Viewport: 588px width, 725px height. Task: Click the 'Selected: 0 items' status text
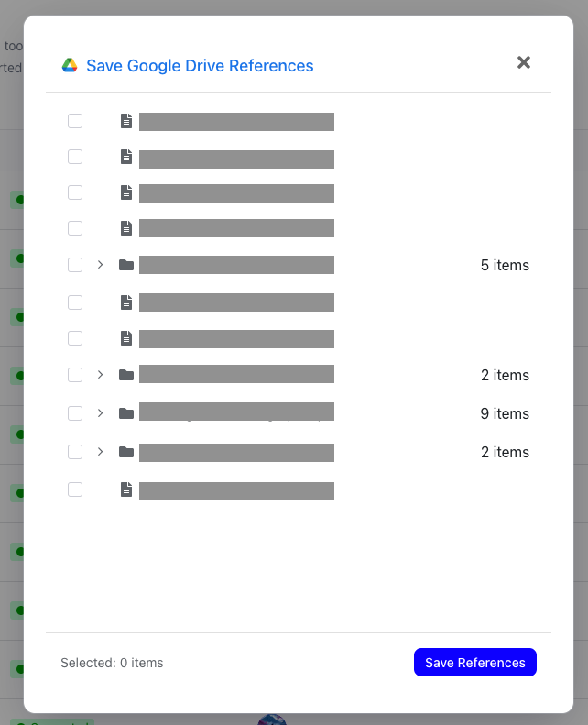point(112,663)
